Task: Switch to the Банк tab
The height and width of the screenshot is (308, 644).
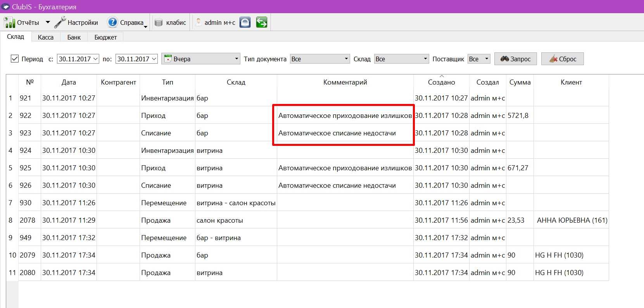Action: tap(74, 37)
